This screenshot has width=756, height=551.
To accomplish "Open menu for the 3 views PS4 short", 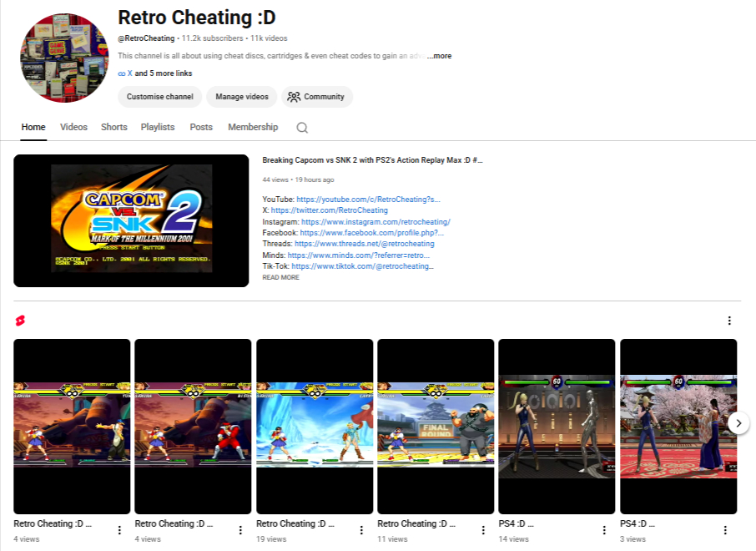I will point(724,530).
